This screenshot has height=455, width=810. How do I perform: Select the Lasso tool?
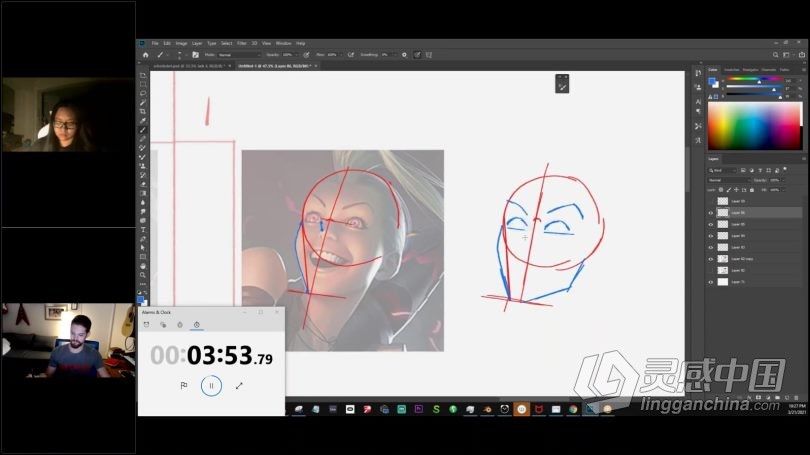point(143,93)
